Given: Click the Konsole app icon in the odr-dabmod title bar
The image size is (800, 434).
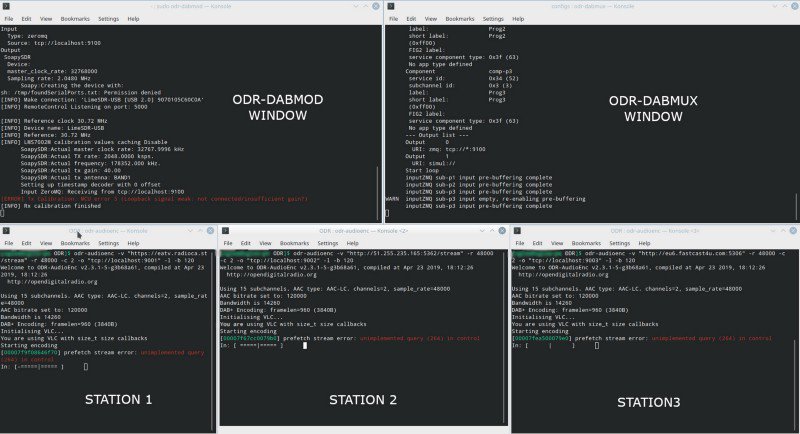Looking at the screenshot, I should (x=7, y=6).
